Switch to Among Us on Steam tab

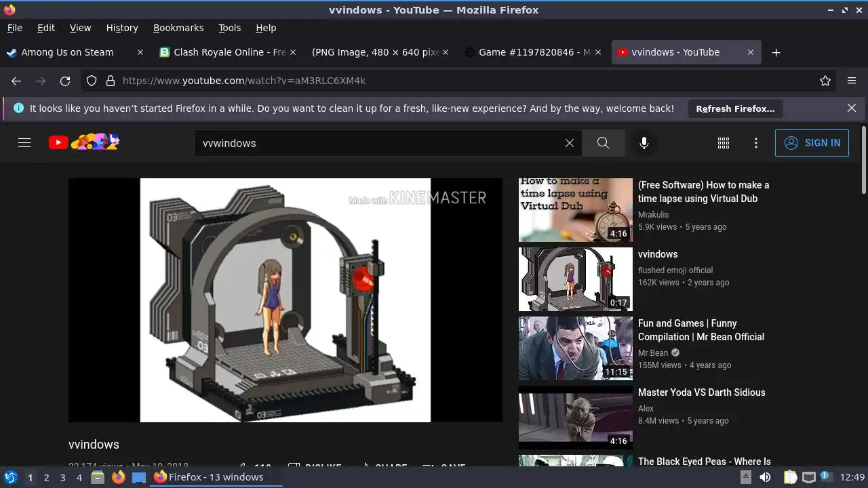(x=76, y=52)
